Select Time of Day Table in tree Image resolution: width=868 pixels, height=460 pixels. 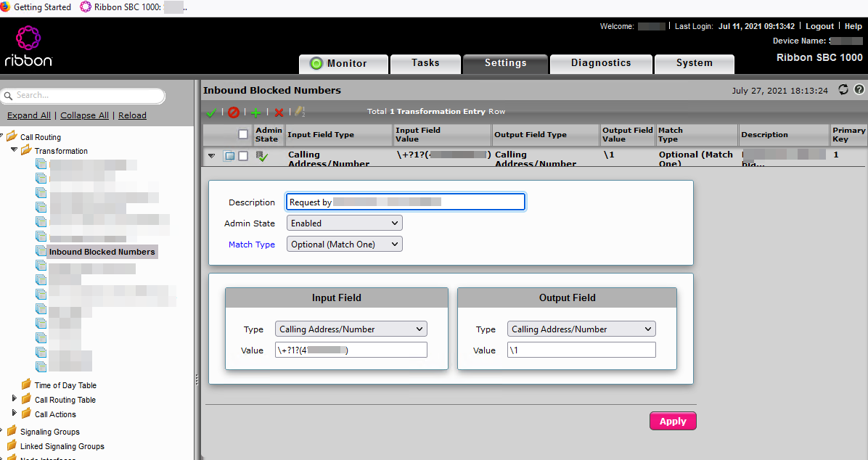65,385
